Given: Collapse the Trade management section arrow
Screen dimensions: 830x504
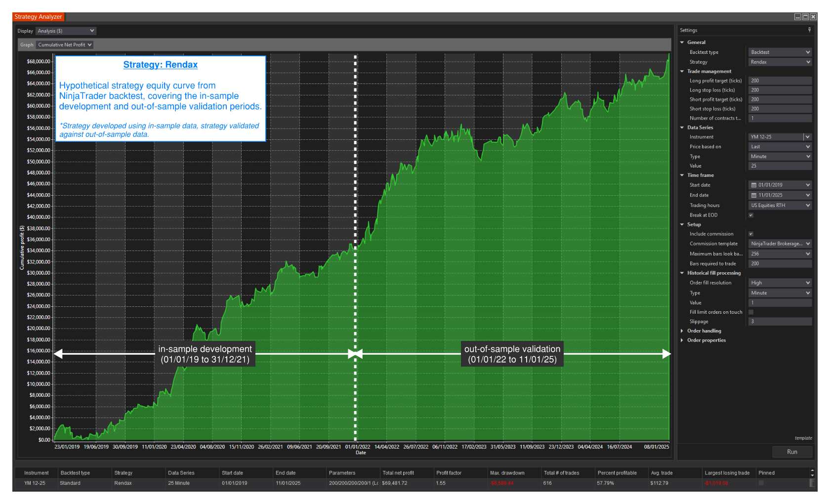Looking at the screenshot, I should [682, 71].
